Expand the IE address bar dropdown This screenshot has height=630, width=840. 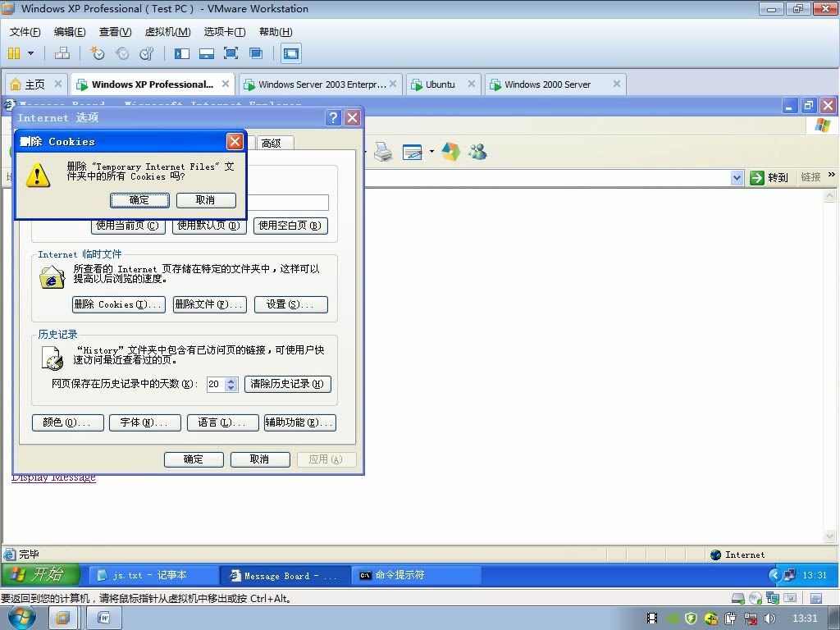(737, 177)
